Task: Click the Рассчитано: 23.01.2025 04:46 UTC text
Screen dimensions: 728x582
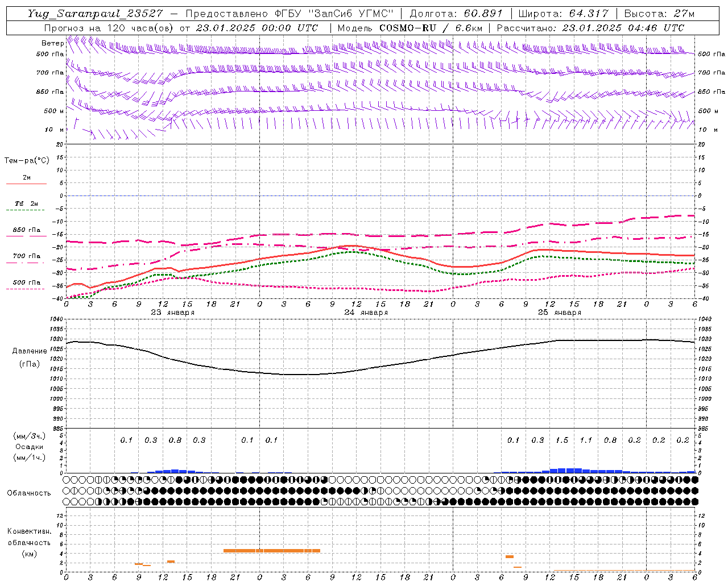Action: pos(590,28)
